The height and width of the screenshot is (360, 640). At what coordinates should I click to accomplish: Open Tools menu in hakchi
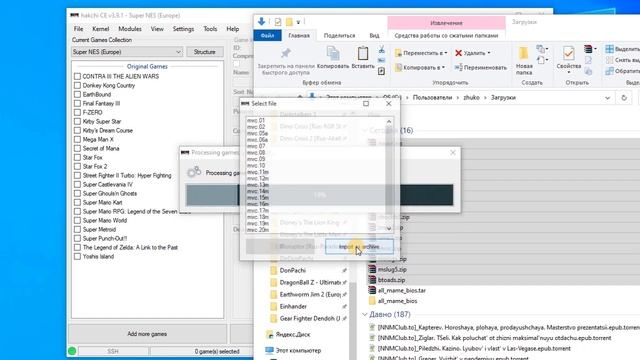click(210, 29)
